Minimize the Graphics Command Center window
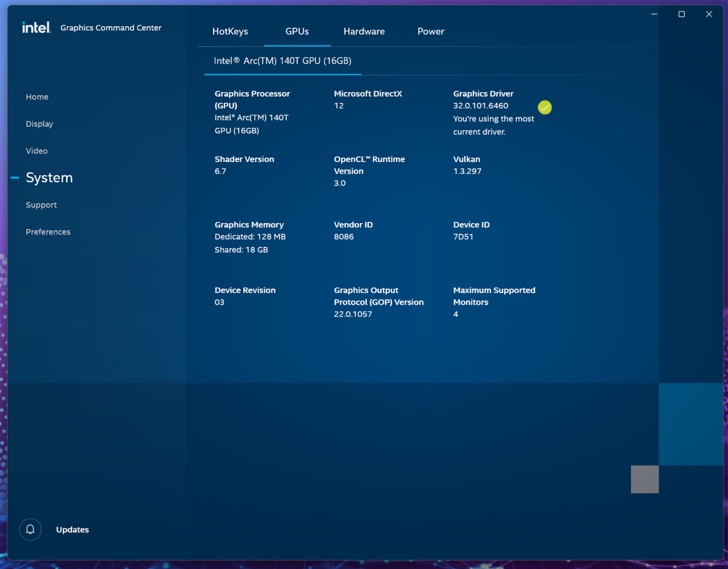Image resolution: width=728 pixels, height=569 pixels. click(x=654, y=14)
